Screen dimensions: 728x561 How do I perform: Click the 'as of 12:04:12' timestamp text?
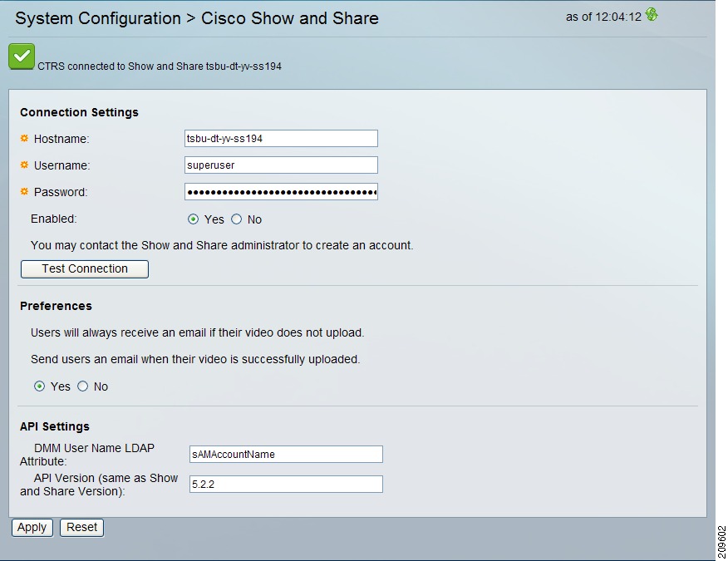click(x=603, y=17)
